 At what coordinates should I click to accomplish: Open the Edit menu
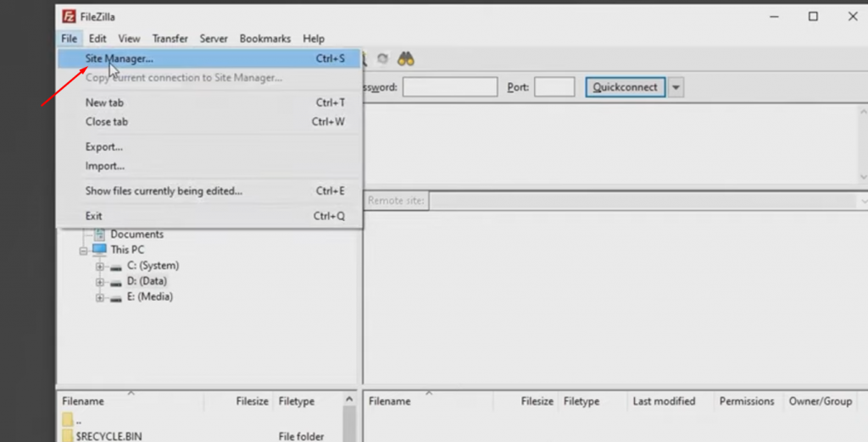point(97,39)
